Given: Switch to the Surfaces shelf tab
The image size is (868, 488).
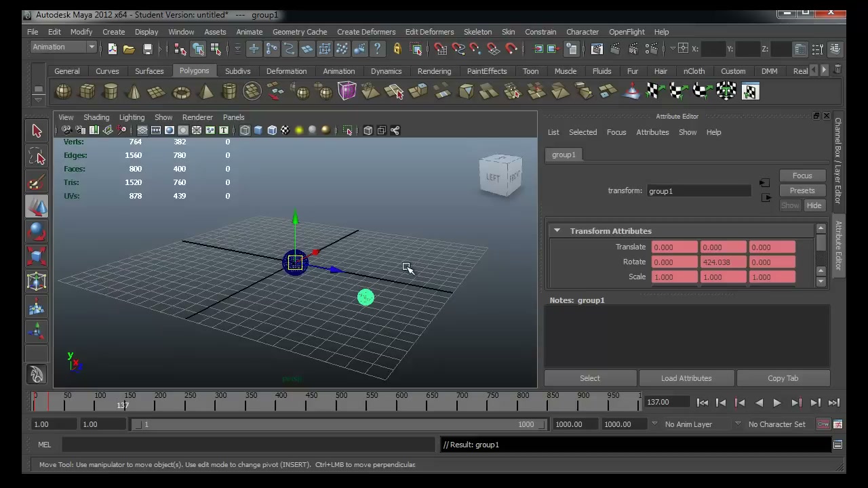Looking at the screenshot, I should tap(149, 70).
